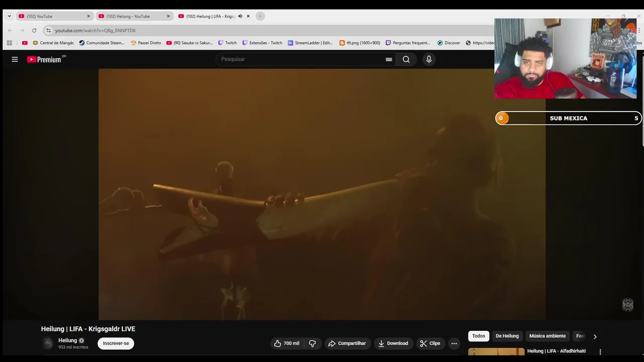This screenshot has width=644, height=362.
Task: Mute the playing tab via speaker icon
Action: 240,16
